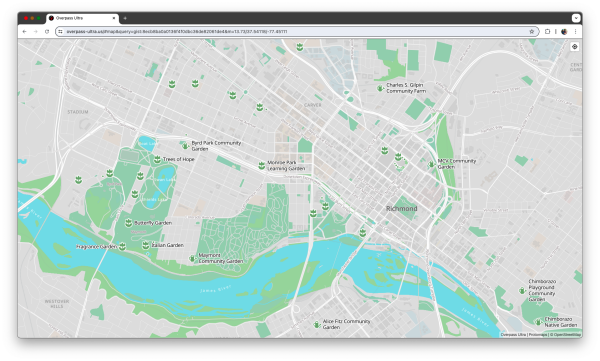Activate the geolocate button on map
Image resolution: width=600 pixels, height=361 pixels.
(x=574, y=47)
